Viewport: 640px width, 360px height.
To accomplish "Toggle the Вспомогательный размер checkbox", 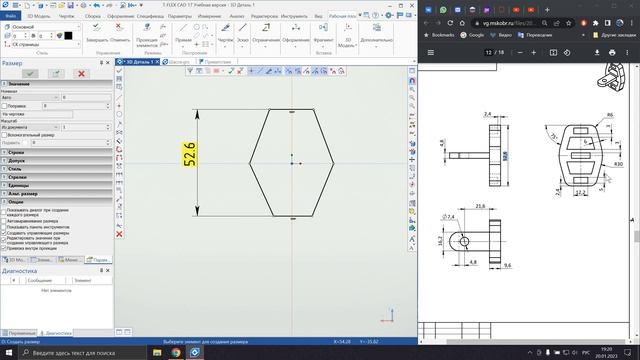I will click(x=4, y=135).
